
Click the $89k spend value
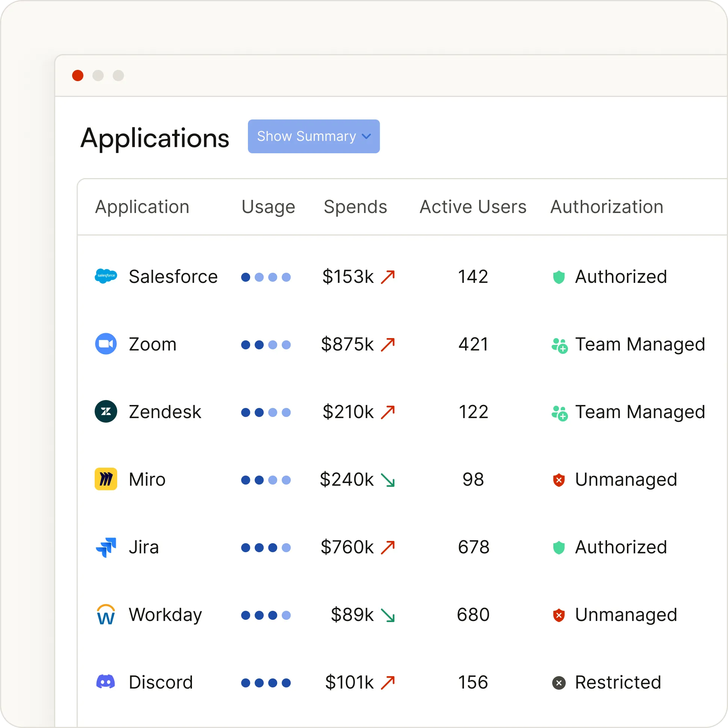click(352, 615)
